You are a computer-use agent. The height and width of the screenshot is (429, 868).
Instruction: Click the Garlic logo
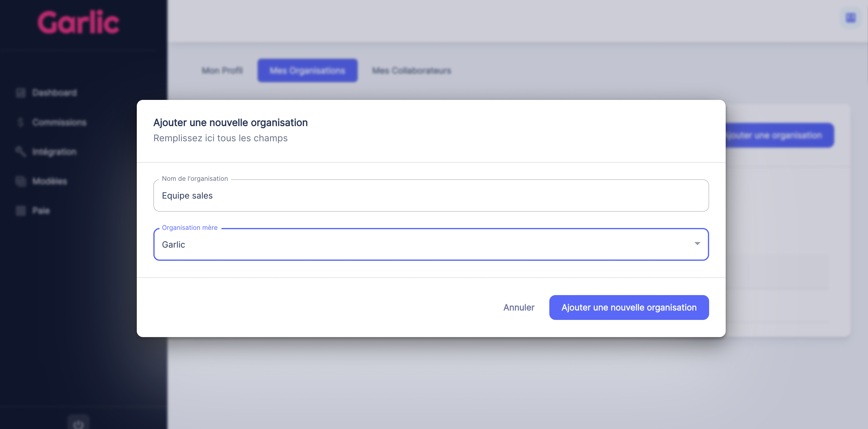[79, 22]
